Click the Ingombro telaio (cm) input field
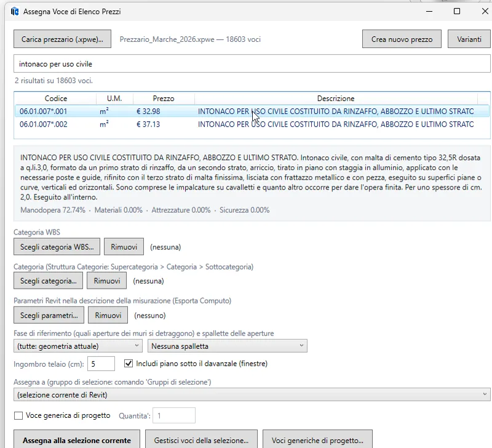 pos(101,364)
